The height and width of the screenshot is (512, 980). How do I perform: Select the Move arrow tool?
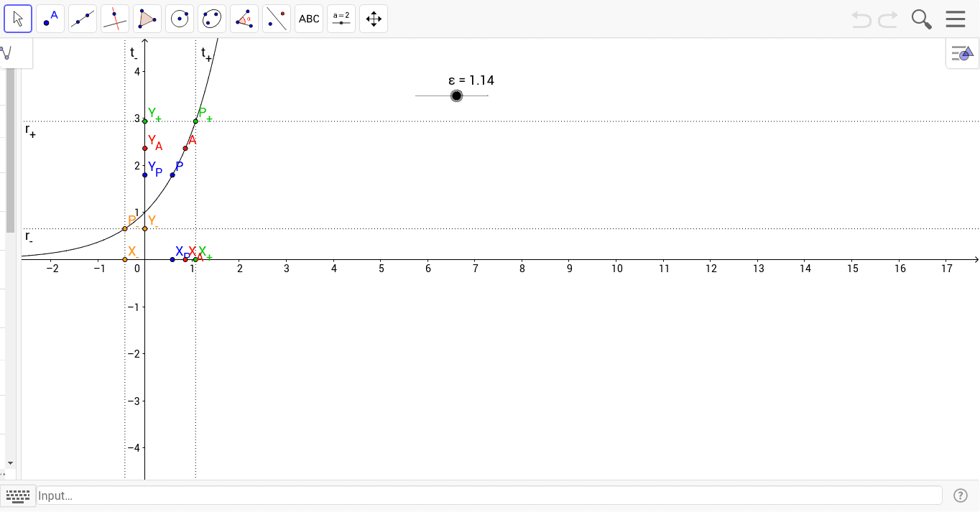18,19
